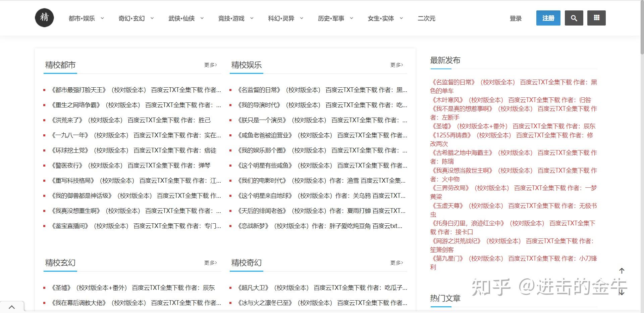
Task: Click the bottom-left collapse chevron tab
Action: click(x=12, y=307)
